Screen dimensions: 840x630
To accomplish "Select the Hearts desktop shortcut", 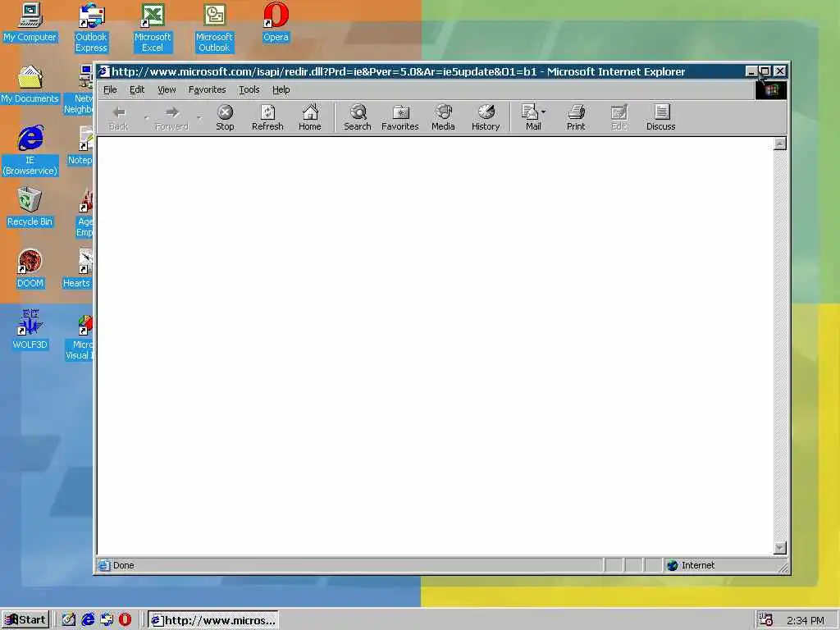I will [78, 269].
